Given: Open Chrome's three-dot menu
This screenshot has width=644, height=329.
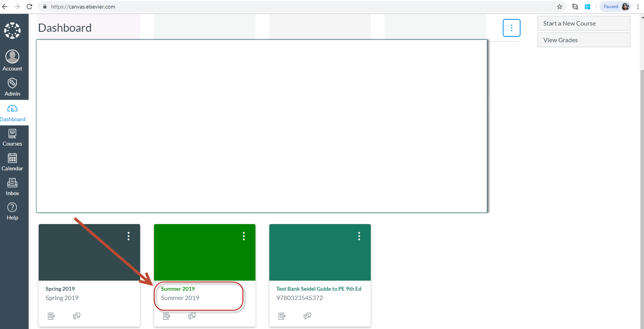Looking at the screenshot, I should (638, 7).
